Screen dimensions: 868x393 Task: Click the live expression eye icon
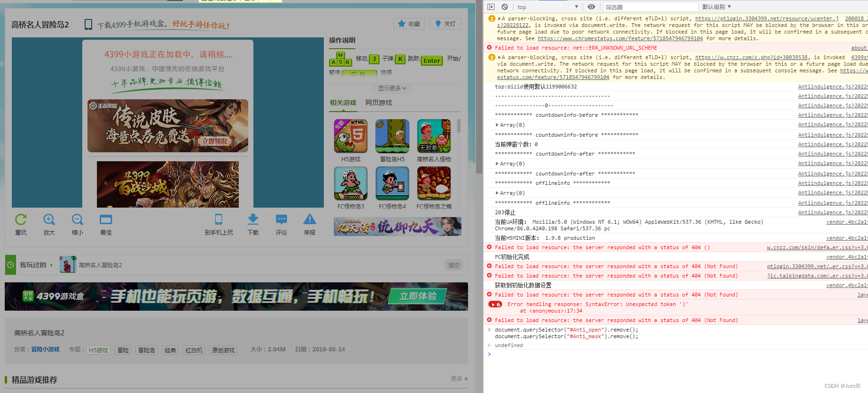[591, 7]
